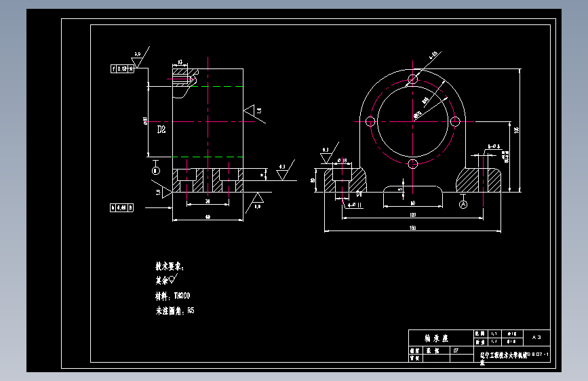Click the "Ø18" counterbore dimension
Screen dimensions: 588x381
point(342,161)
